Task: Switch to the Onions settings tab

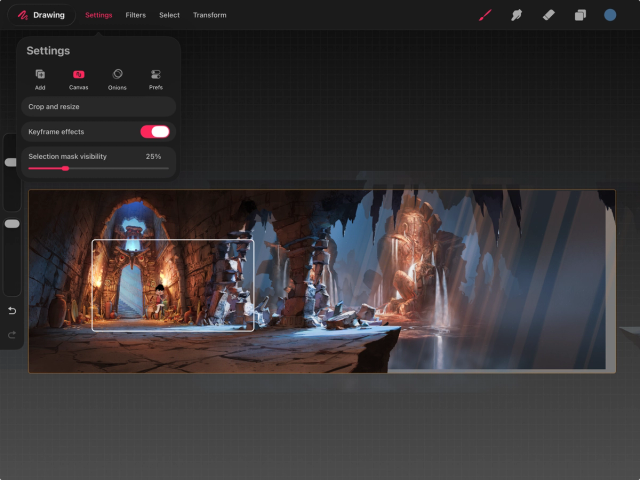Action: click(117, 79)
